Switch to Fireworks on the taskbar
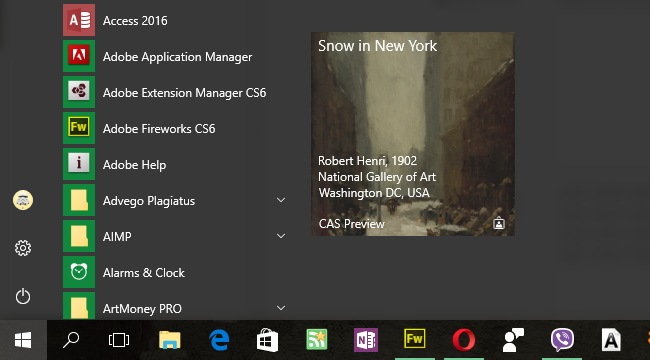The image size is (650, 360). click(x=415, y=340)
